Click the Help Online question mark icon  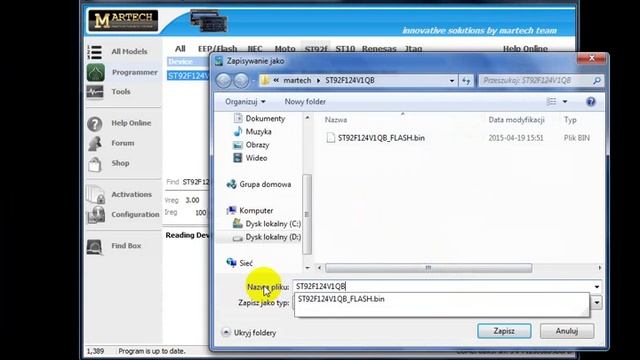95,123
